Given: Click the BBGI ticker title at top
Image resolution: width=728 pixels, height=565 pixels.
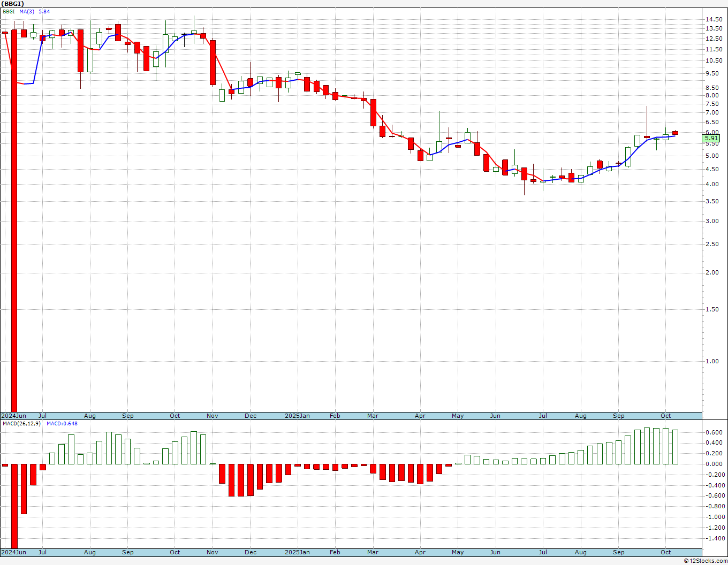Looking at the screenshot, I should (13, 4).
